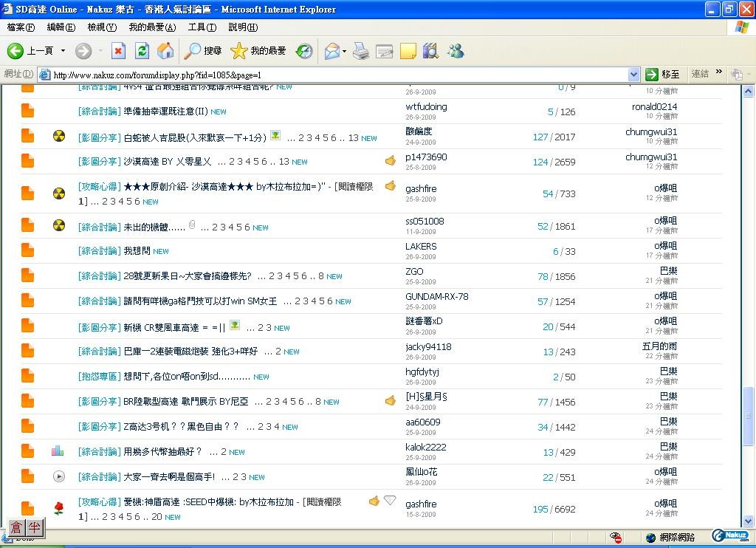Open the History clock icon
The height and width of the screenshot is (548, 756).
pos(304,51)
